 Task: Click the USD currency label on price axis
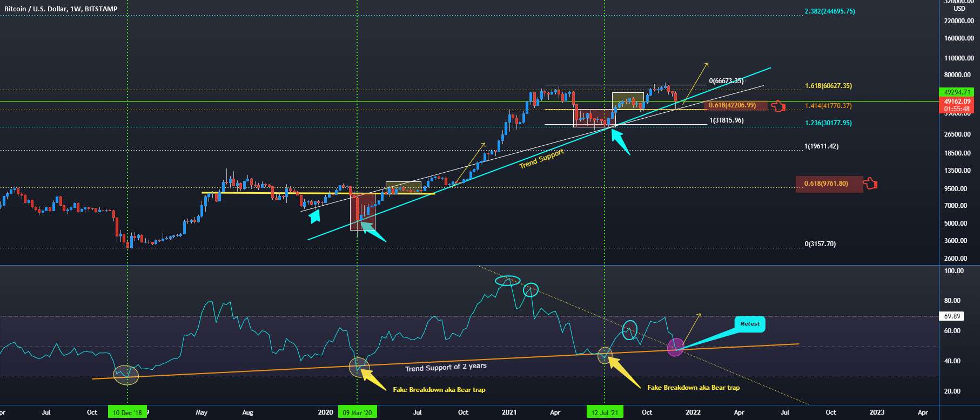959,9
